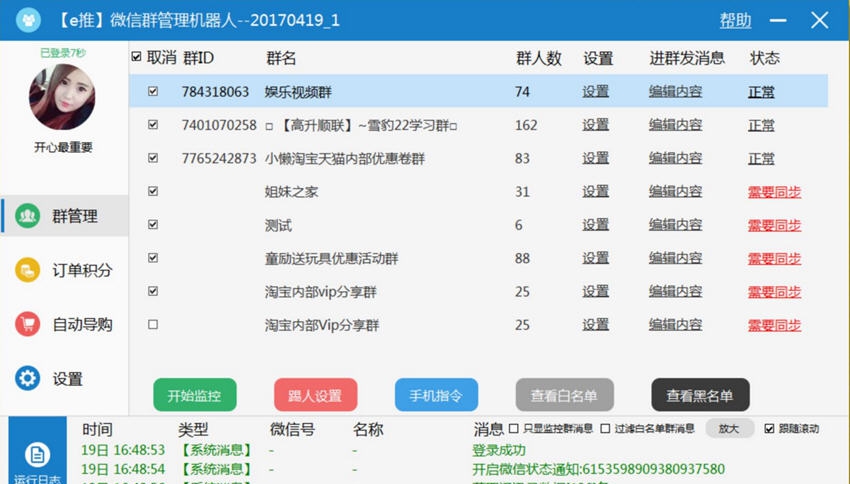Image resolution: width=850 pixels, height=484 pixels.
Task: Open 设置 link for 雪豹22学习群
Action: pos(596,125)
